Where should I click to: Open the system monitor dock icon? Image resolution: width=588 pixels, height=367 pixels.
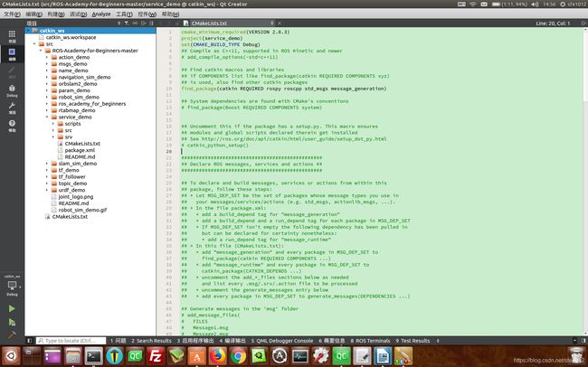click(300, 356)
